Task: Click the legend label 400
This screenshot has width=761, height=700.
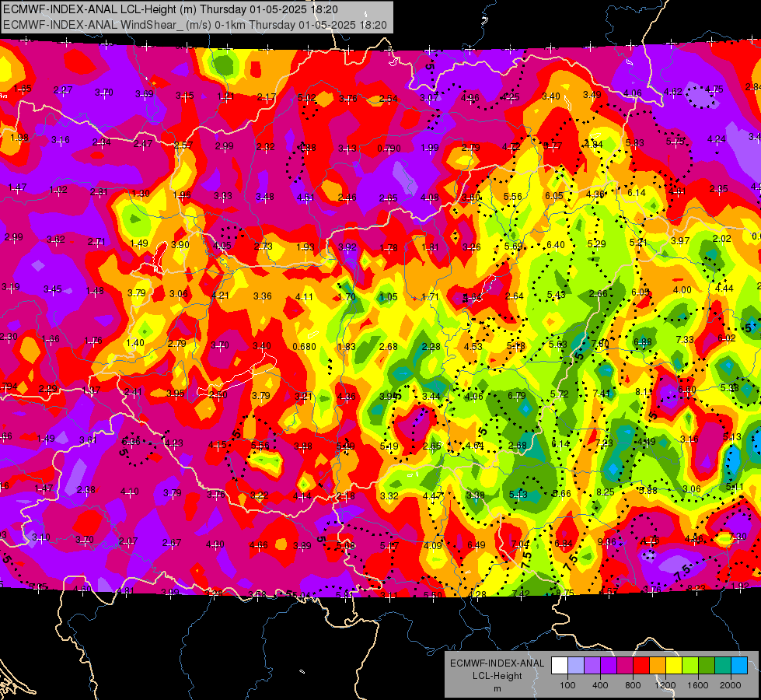Action: [x=600, y=685]
